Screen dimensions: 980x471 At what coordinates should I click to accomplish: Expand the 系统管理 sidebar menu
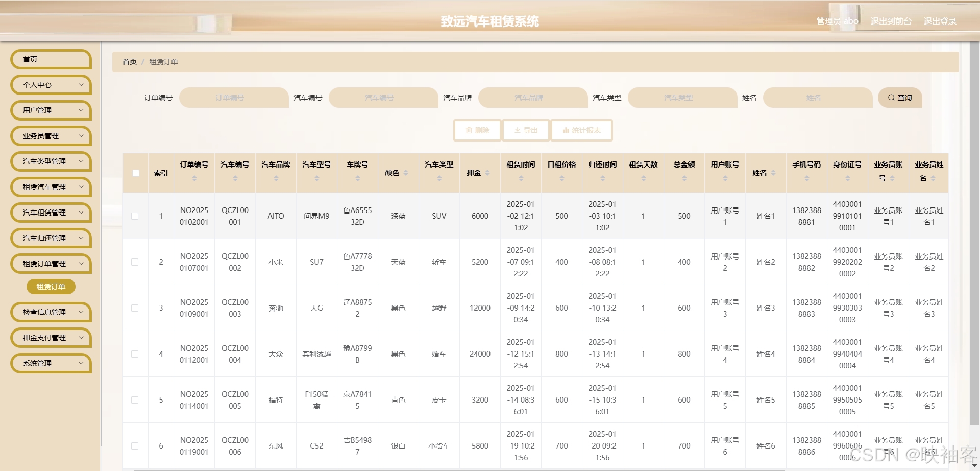[51, 363]
